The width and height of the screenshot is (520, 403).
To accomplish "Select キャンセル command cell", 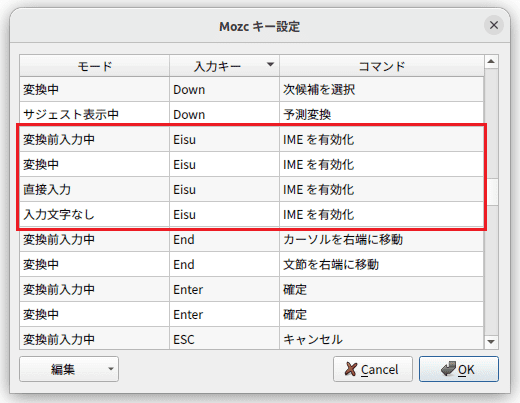I will (x=381, y=339).
